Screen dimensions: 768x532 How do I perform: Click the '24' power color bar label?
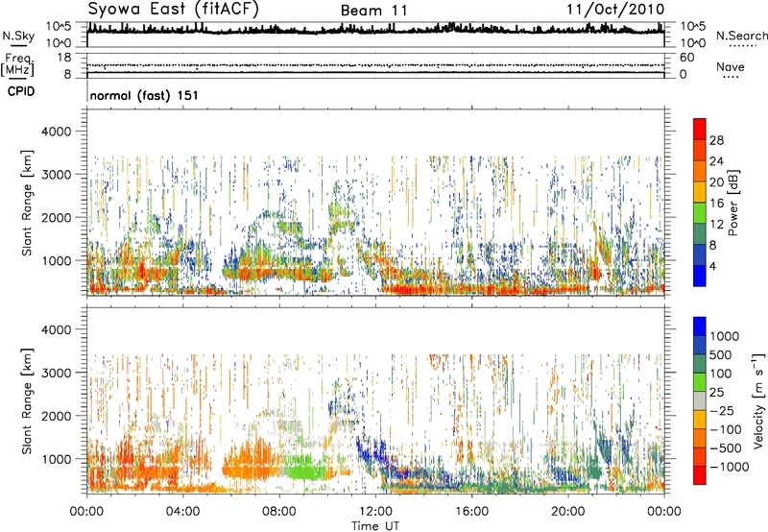(x=716, y=161)
